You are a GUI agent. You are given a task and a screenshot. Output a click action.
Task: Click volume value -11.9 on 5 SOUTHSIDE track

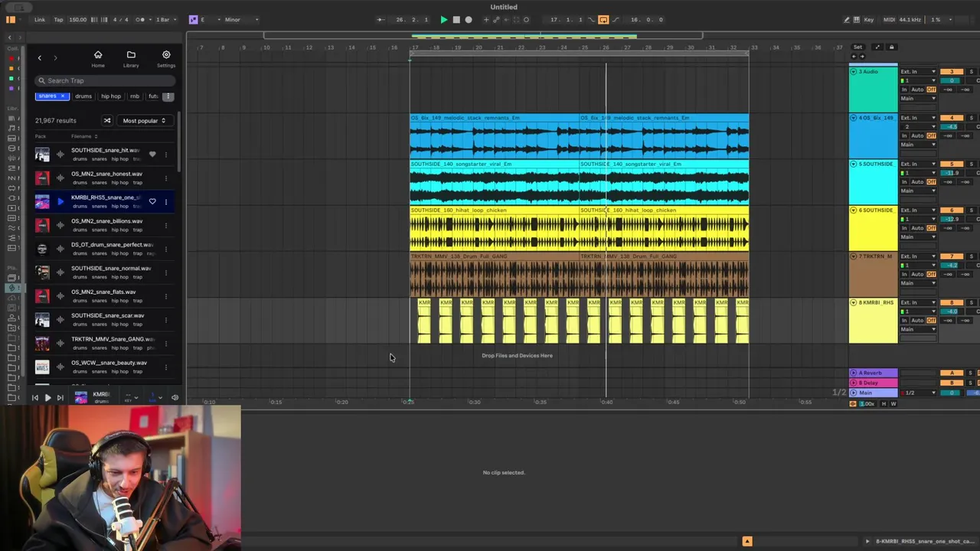[952, 173]
